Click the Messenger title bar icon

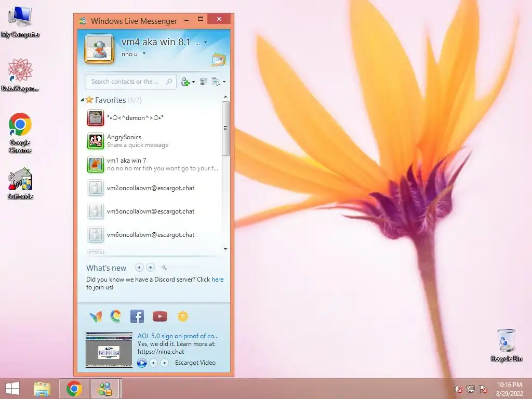click(83, 21)
